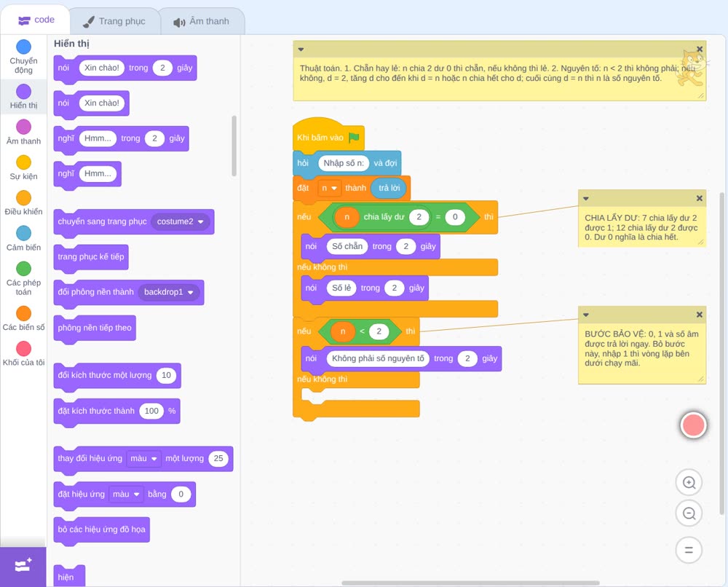Open the costume2 dropdown in palette
This screenshot has height=587, width=728.
tap(180, 221)
